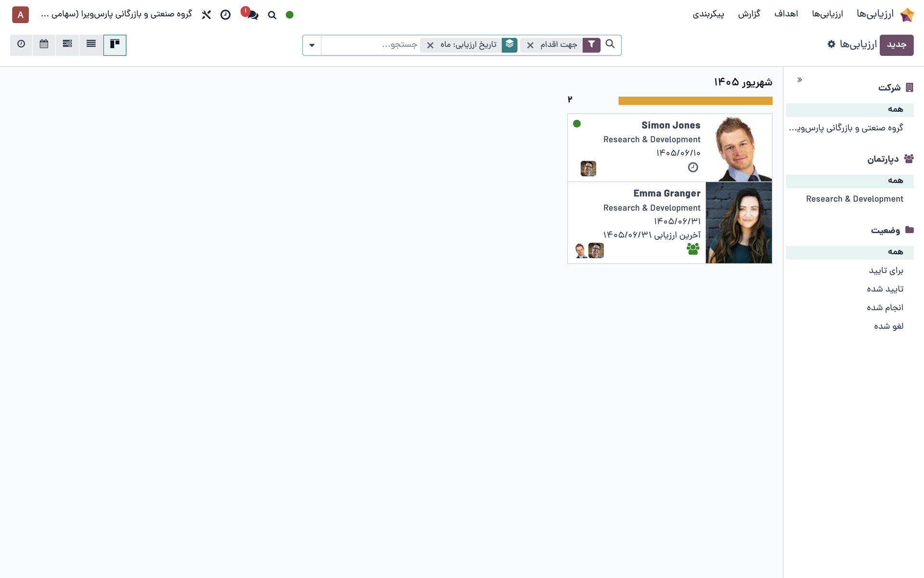Click the settings gear next to ارزیابی‌ها
Image resolution: width=924 pixels, height=578 pixels.
831,44
